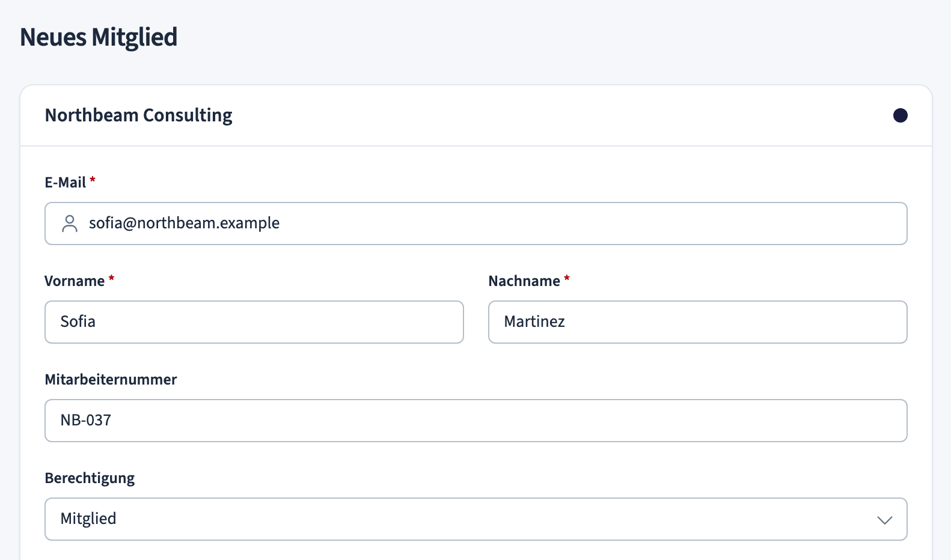951x560 pixels.
Task: Focus the E-Mail input field
Action: (x=475, y=224)
